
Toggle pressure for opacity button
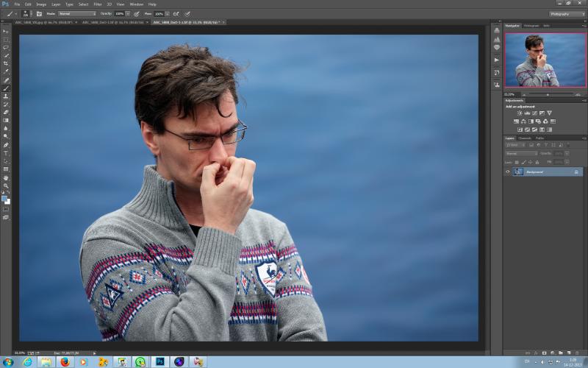[x=137, y=14]
